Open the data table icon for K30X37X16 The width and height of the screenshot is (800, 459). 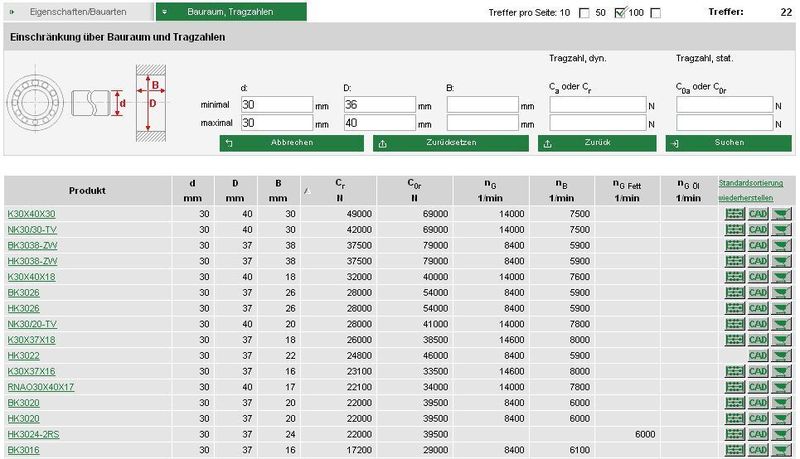point(735,372)
